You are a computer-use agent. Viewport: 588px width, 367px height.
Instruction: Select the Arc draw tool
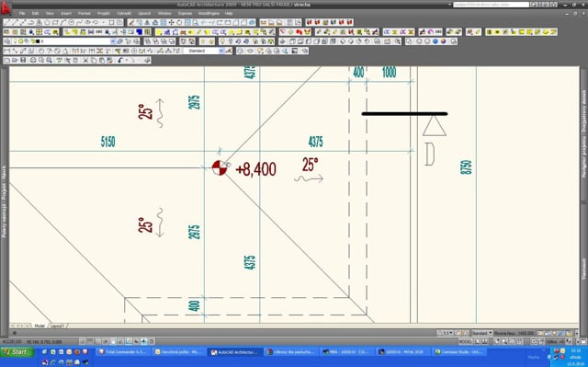63,22
